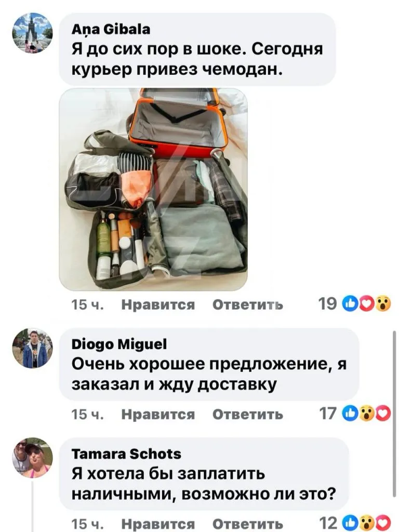Image resolution: width=399 pixels, height=532 pixels.
Task: Open Tamara Schots name link
Action: (126, 454)
